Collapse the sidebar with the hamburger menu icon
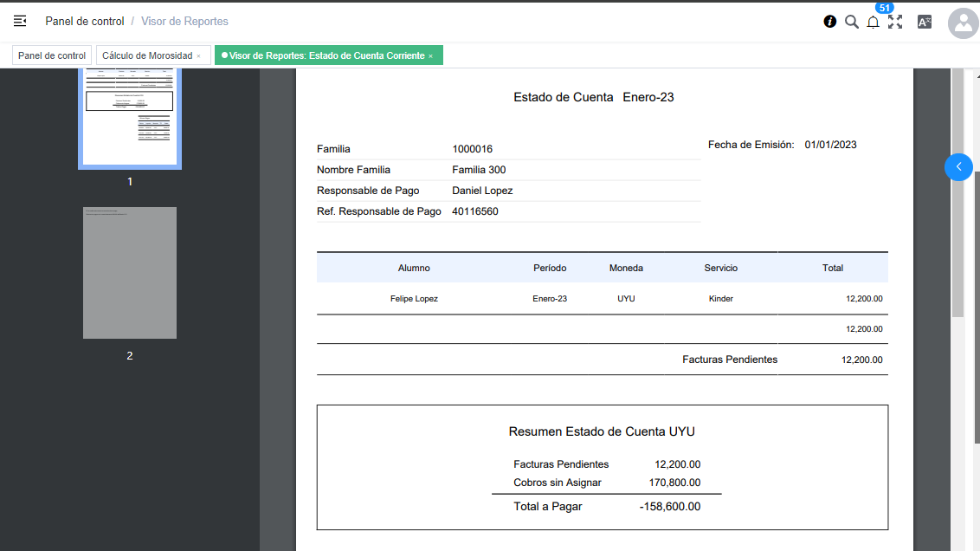 (x=20, y=21)
